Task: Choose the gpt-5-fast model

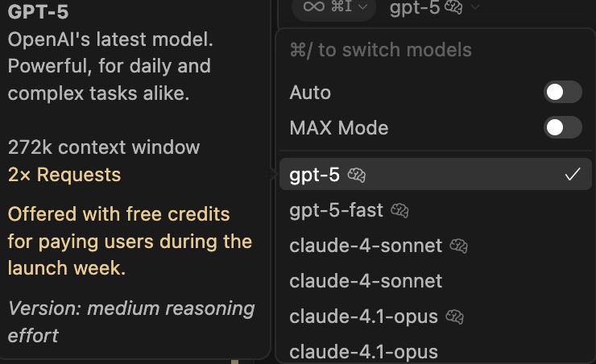Action: 436,210
